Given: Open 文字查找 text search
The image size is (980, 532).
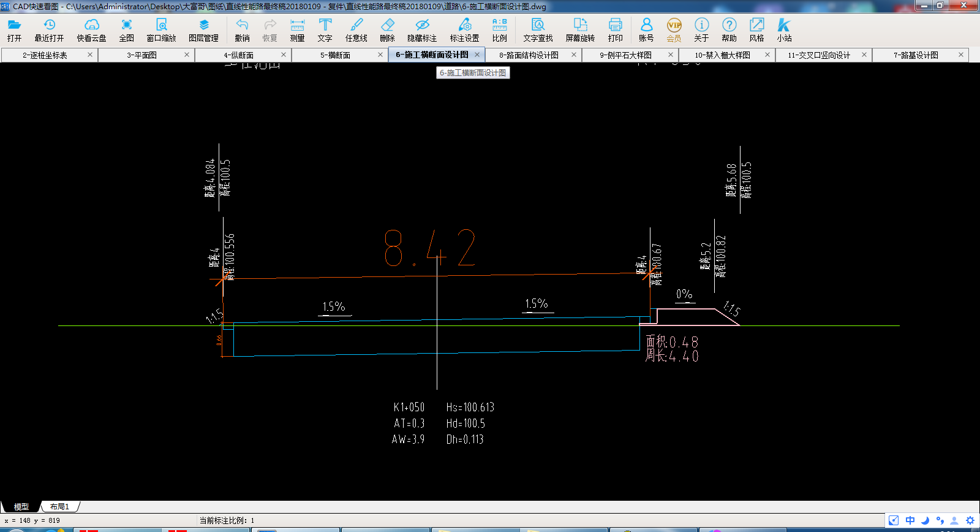Looking at the screenshot, I should click(538, 30).
